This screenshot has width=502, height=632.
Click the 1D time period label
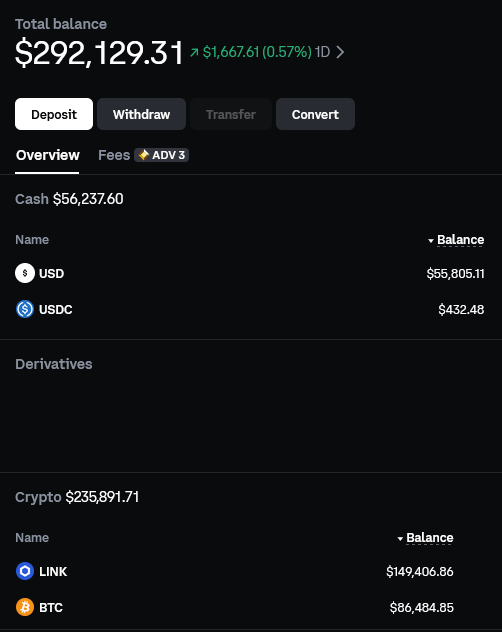323,52
